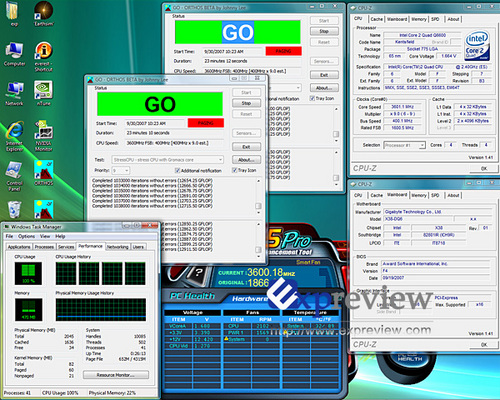Click the rear ORTHOS window's title bar icon
This screenshot has width=500, height=400.
(x=168, y=7)
